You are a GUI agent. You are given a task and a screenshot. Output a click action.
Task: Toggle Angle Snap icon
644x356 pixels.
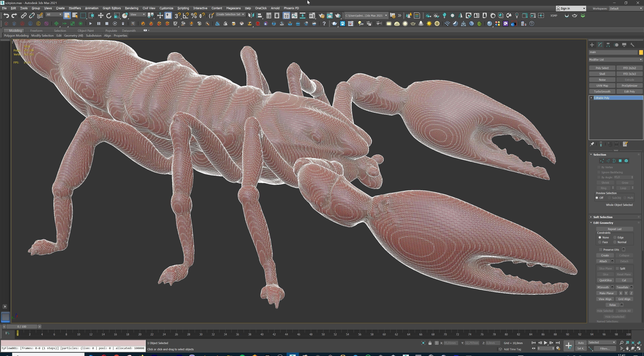[x=186, y=15]
